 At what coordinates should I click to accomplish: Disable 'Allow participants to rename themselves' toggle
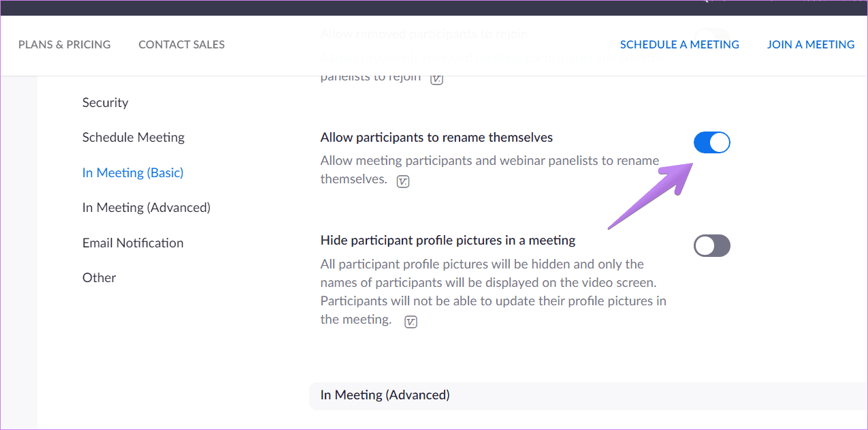tap(712, 142)
